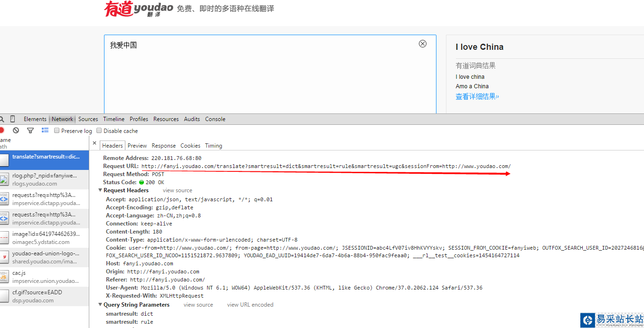Select the translate?smartresult request row
Screen dimensions: 644x328
click(x=44, y=160)
